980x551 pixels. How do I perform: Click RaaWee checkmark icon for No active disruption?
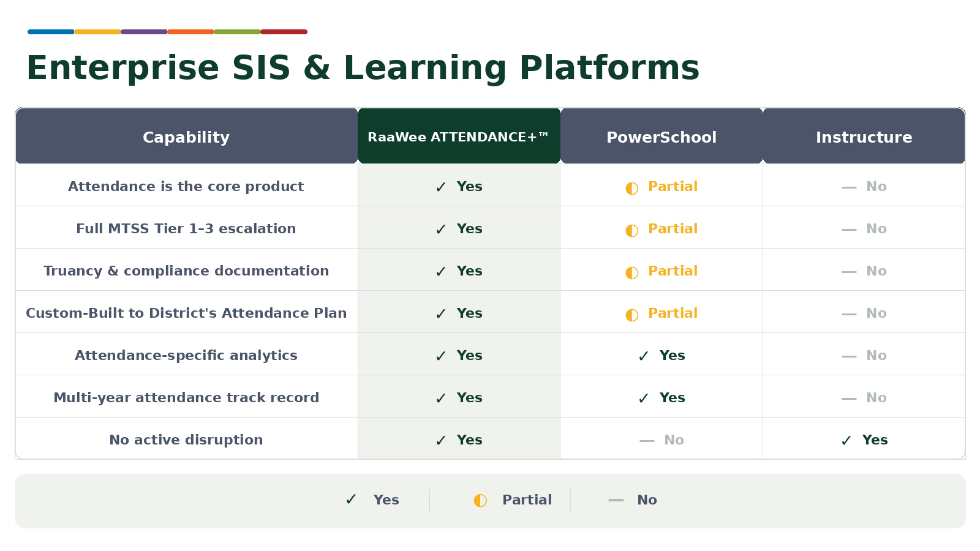(440, 441)
